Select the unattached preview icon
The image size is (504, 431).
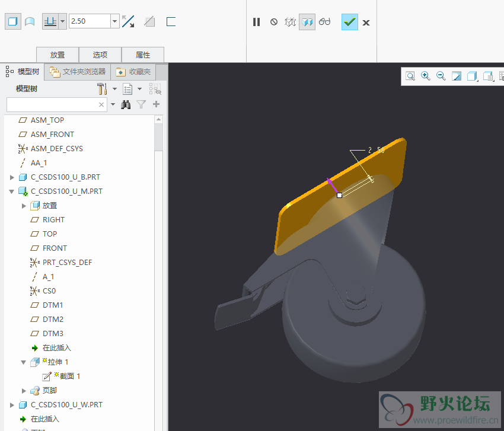(x=291, y=22)
